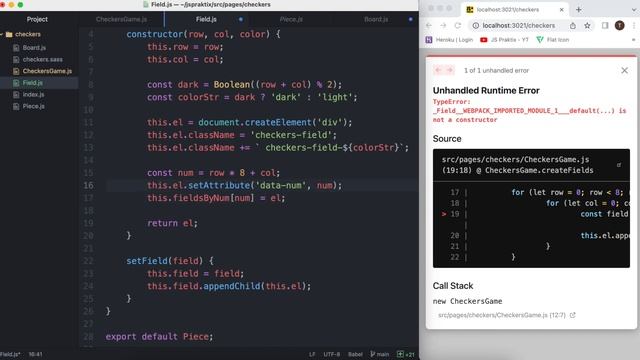640x360 pixels.
Task: Bookmark this page with the star icon
Action: click(x=587, y=25)
